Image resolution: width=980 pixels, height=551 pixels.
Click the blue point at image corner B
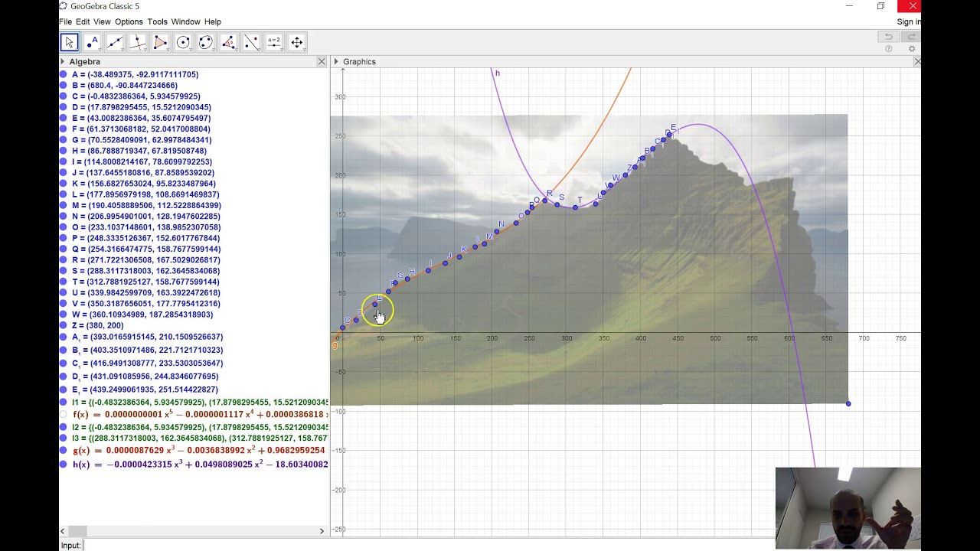[x=848, y=403]
